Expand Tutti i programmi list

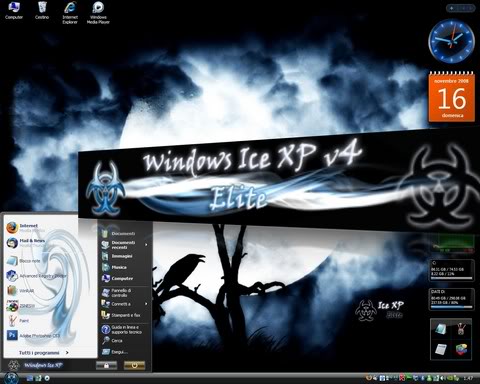(x=43, y=353)
